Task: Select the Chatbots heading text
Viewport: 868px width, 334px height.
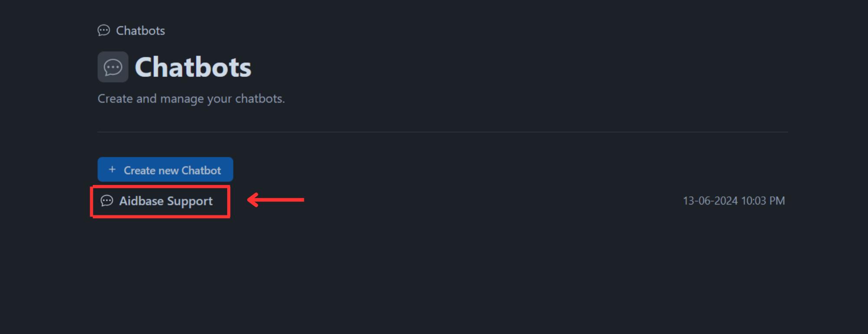Action: (193, 67)
